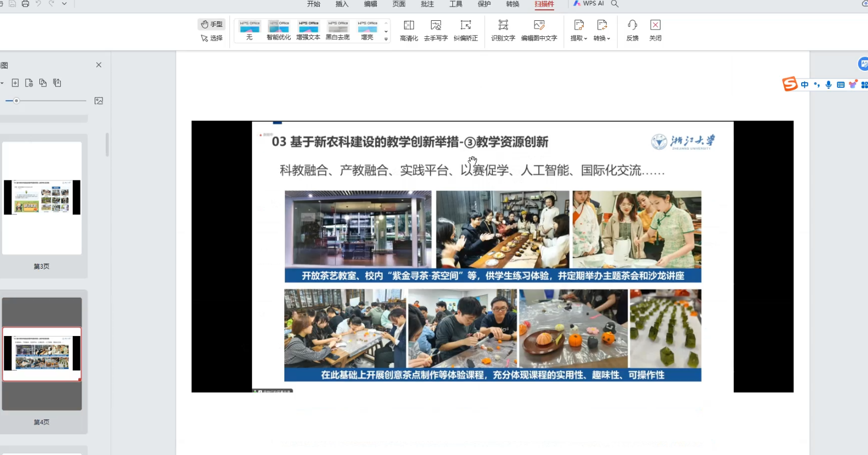868x455 pixels.
Task: Click the 纠偏矫正 deskew correction icon
Action: click(465, 30)
